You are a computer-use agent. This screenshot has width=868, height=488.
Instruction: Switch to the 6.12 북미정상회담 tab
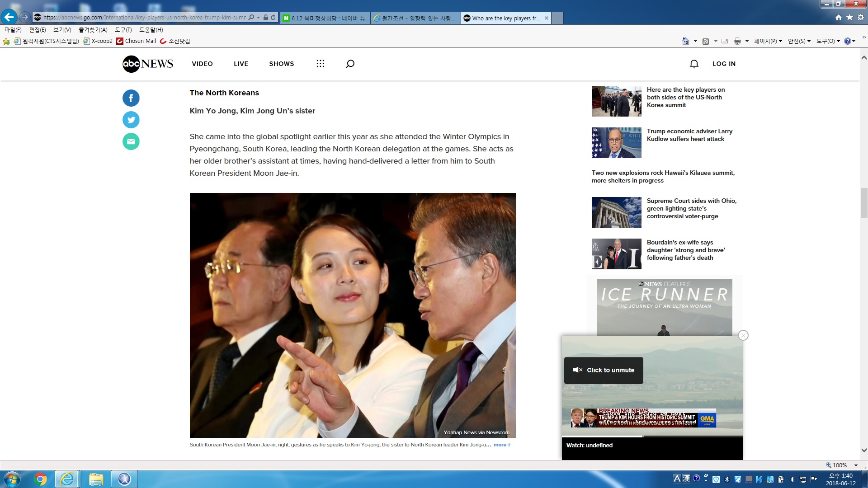[x=325, y=18]
